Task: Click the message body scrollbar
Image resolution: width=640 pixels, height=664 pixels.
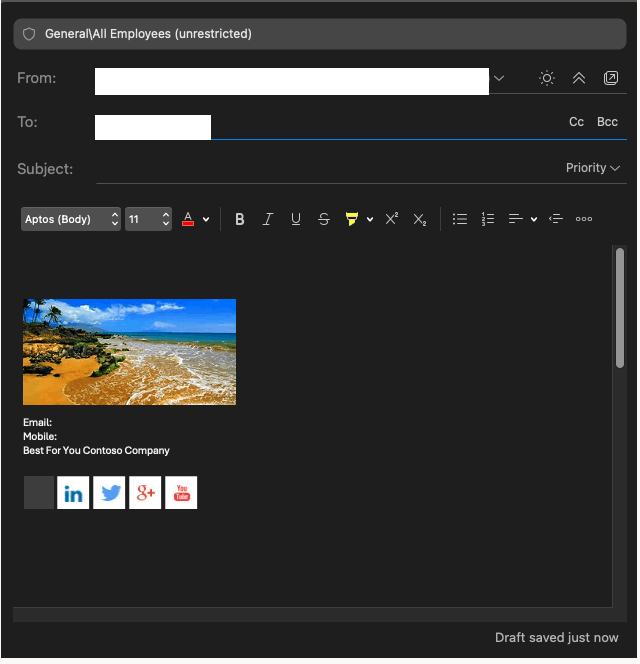Action: (620, 308)
